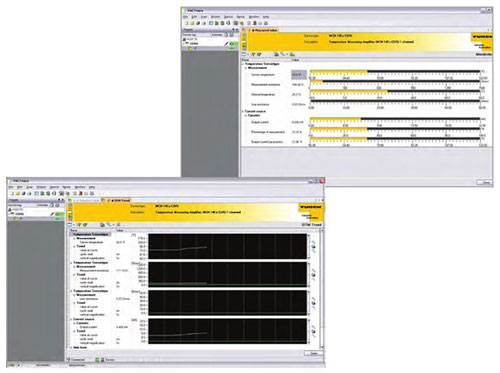Click Output current bar graph in Measured value

[395, 119]
